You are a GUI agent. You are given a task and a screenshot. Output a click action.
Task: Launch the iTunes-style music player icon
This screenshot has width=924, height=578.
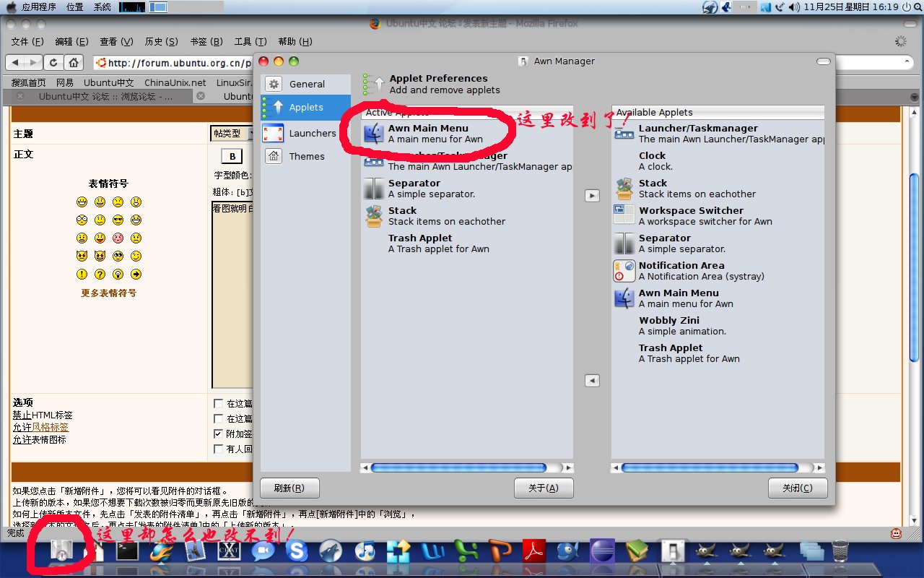365,551
